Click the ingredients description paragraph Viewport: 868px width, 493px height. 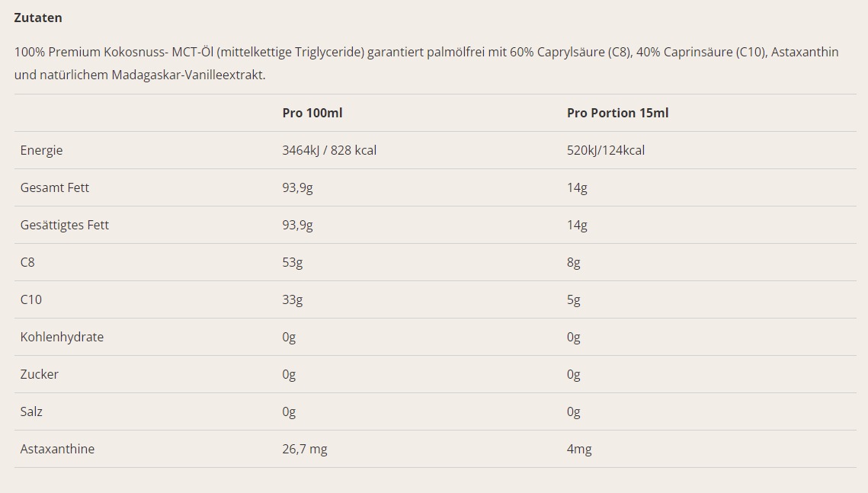[426, 63]
